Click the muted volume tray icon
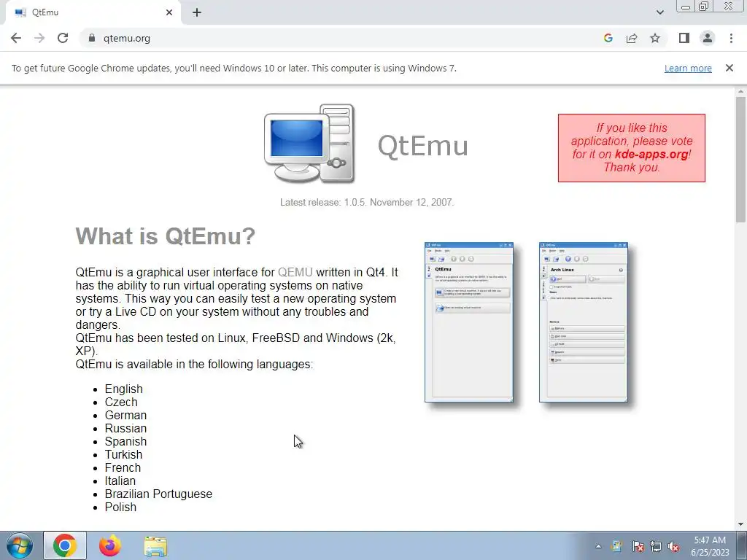This screenshot has height=560, width=747. click(673, 546)
